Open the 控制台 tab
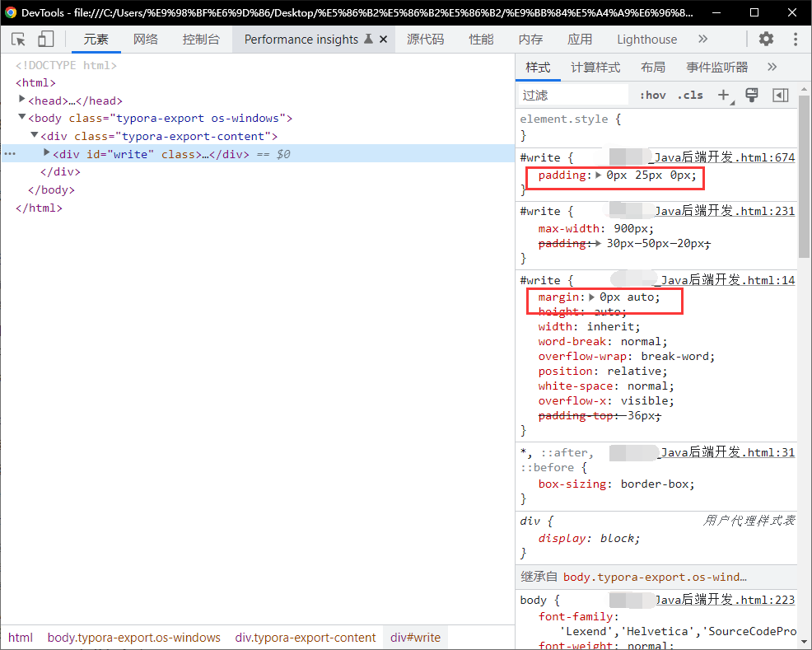The width and height of the screenshot is (812, 650). (x=201, y=40)
